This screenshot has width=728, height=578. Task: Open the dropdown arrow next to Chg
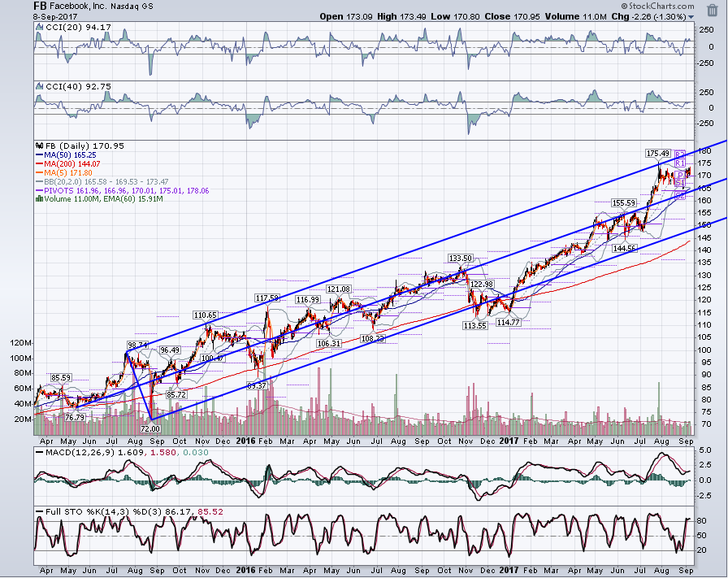click(x=691, y=17)
